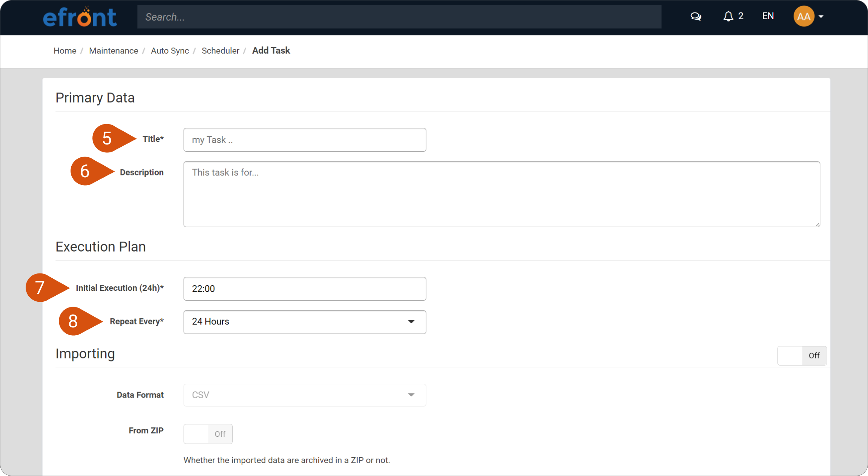Go to Home breadcrumb
The image size is (868, 476).
click(x=65, y=51)
